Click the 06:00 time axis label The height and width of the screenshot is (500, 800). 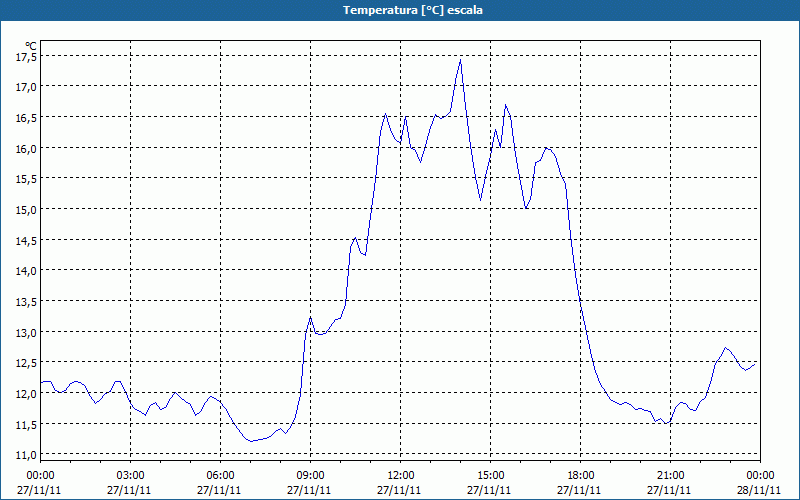(x=220, y=476)
